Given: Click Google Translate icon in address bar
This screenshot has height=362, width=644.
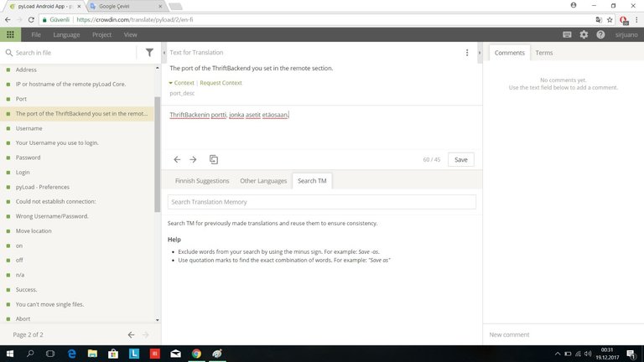Looking at the screenshot, I should click(599, 20).
